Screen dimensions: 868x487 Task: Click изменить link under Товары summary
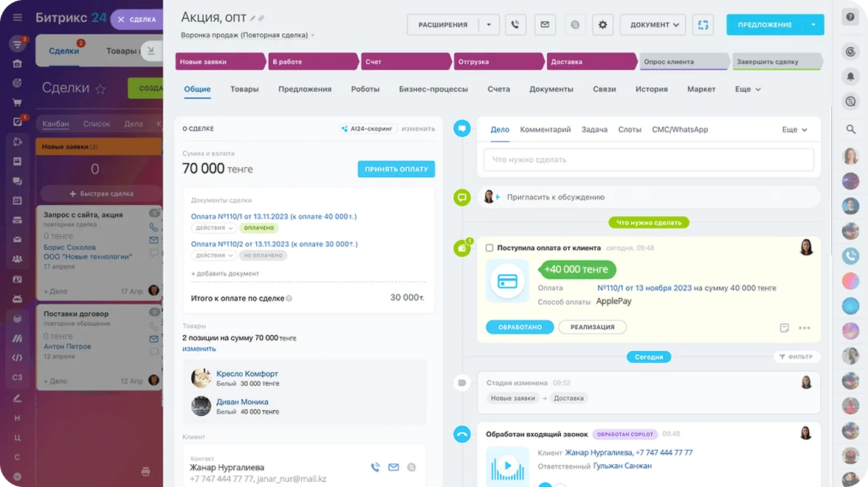click(199, 349)
